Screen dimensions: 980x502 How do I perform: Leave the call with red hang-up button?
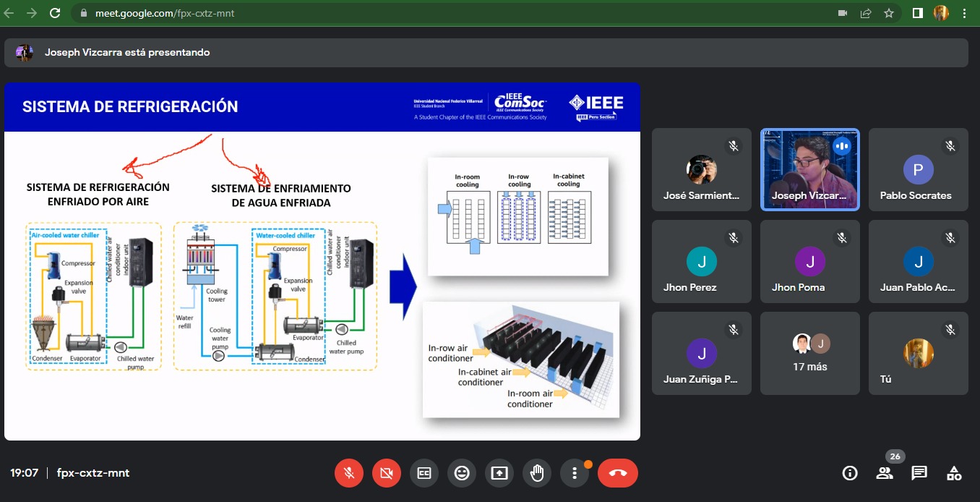[x=618, y=473]
